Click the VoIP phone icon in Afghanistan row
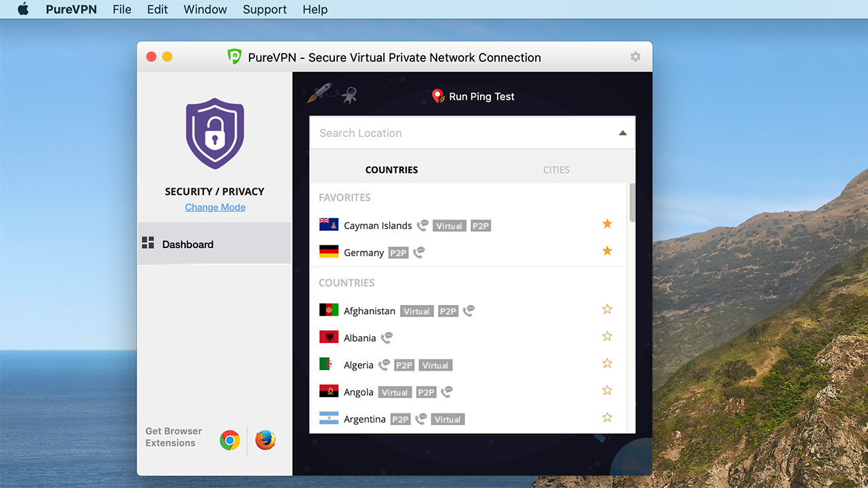This screenshot has height=488, width=868. [x=469, y=310]
